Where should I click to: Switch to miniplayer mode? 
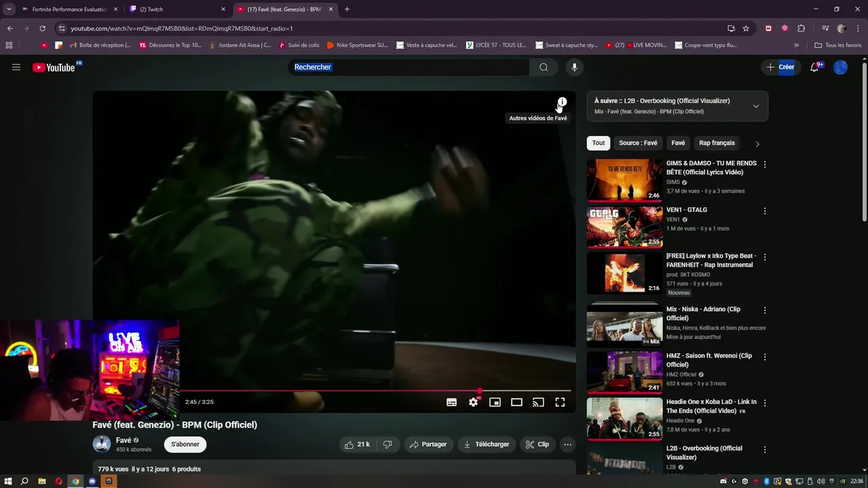coord(495,402)
